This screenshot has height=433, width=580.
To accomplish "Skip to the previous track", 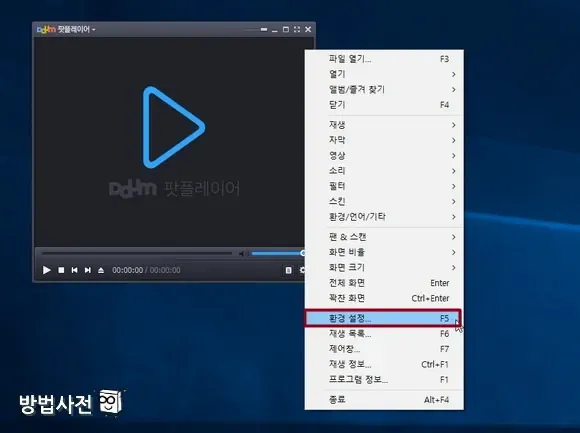I will 74,270.
